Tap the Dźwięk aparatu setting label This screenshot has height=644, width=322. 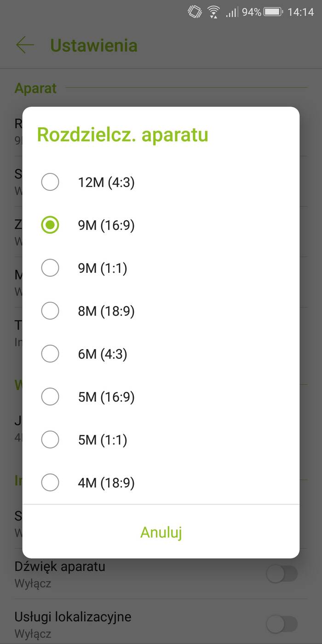(60, 566)
